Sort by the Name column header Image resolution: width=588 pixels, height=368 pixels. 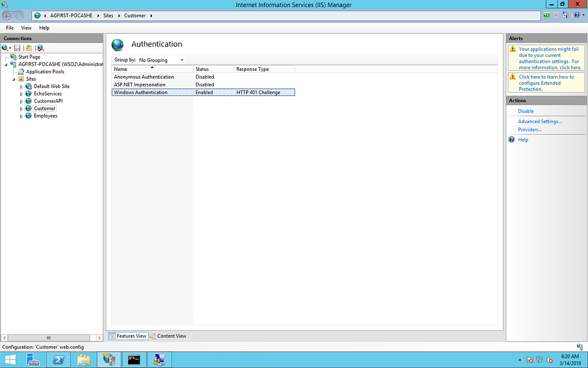click(x=152, y=69)
